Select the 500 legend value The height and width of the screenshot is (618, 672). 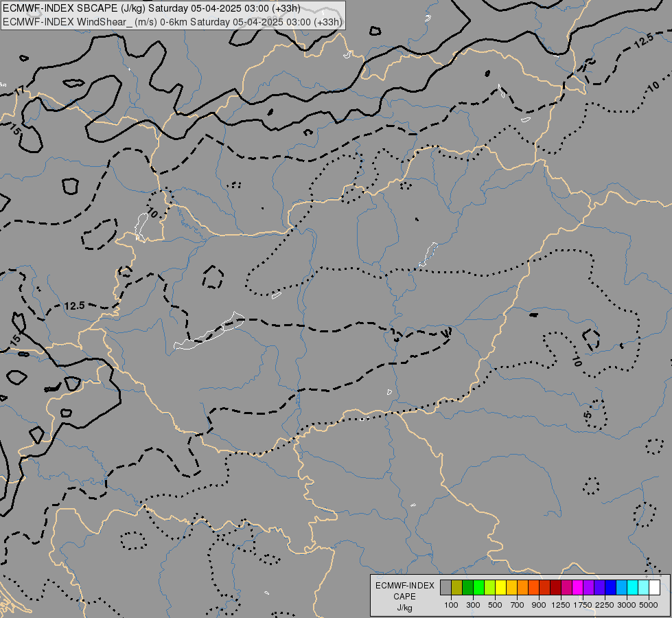pos(495,605)
